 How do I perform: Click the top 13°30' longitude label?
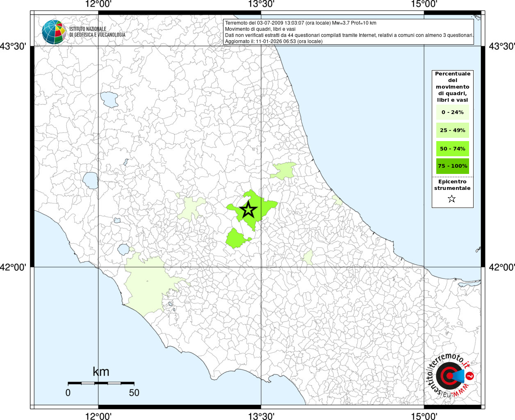pos(261,5)
